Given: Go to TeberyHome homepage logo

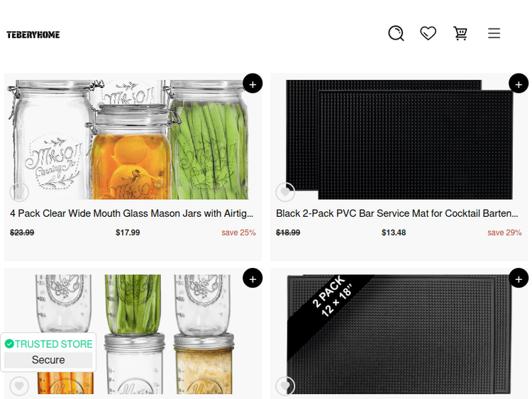Looking at the screenshot, I should pos(33,35).
